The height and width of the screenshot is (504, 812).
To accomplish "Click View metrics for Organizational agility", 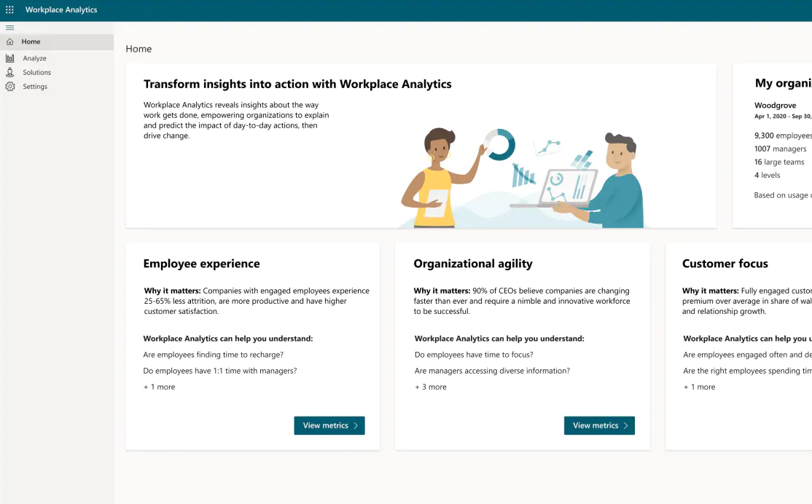I will pos(599,425).
